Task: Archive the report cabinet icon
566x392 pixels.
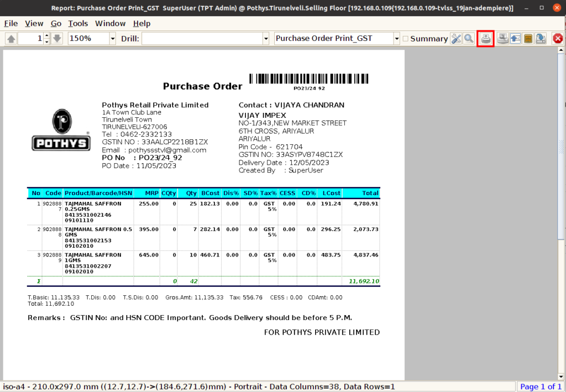Action: [528, 38]
